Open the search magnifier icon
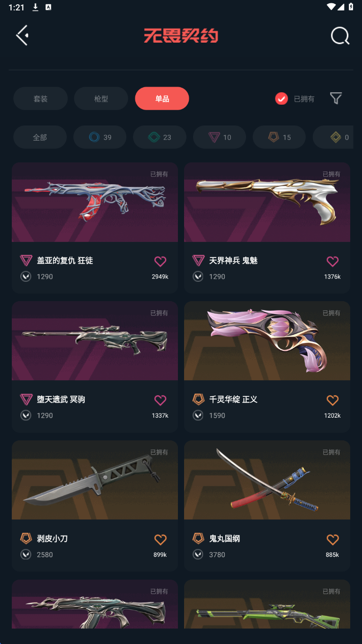The width and height of the screenshot is (362, 644). click(x=340, y=36)
